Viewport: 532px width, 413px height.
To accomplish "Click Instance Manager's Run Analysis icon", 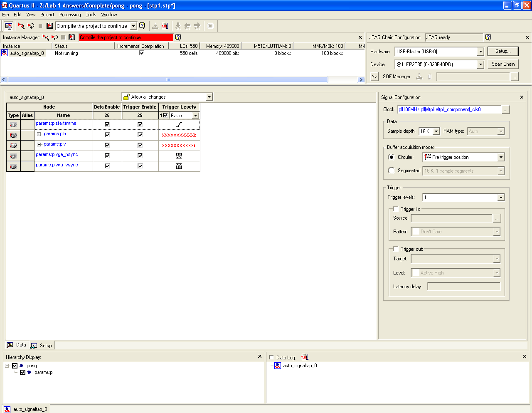I will pos(46,37).
